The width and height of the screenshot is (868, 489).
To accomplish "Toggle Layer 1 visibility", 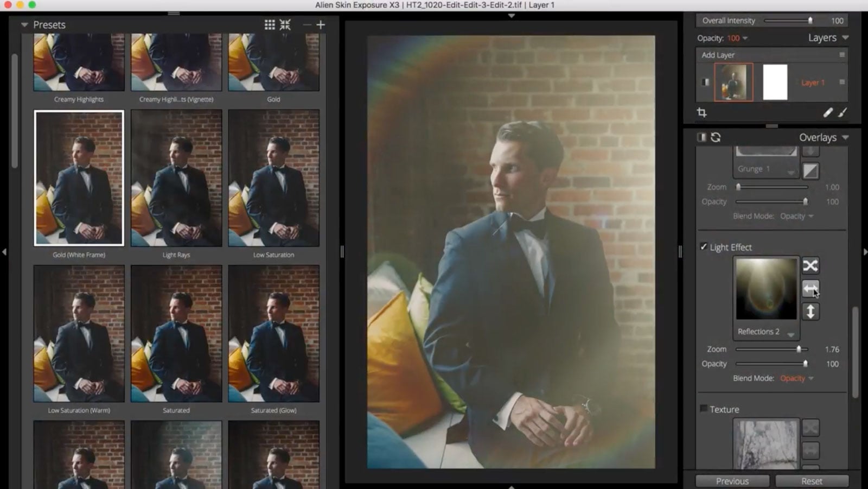I will 705,82.
